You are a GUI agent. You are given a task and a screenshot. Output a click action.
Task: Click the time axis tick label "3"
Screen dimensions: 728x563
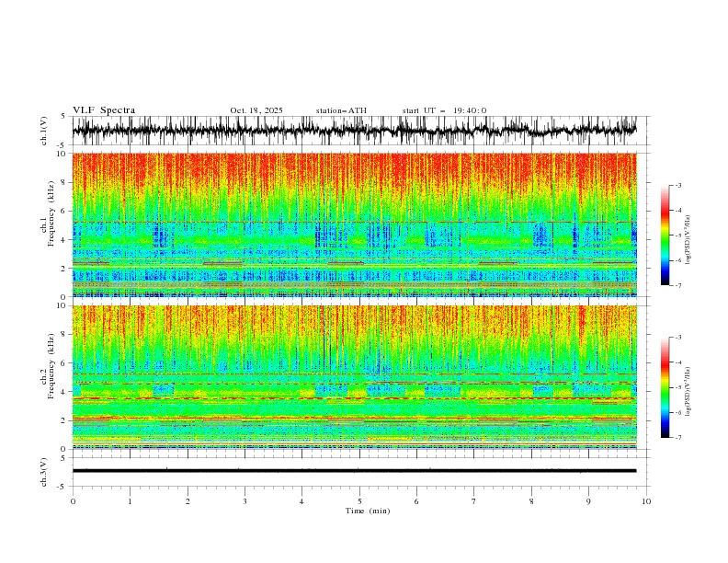tap(245, 501)
